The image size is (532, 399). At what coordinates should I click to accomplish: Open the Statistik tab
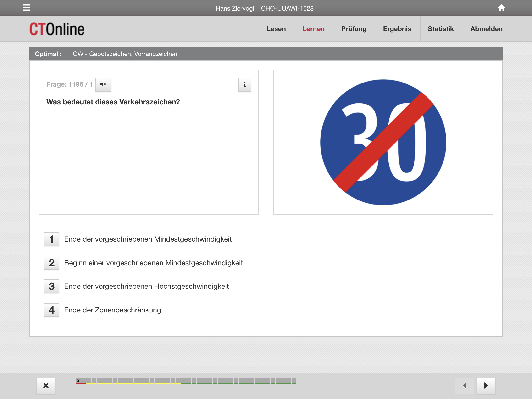click(440, 29)
